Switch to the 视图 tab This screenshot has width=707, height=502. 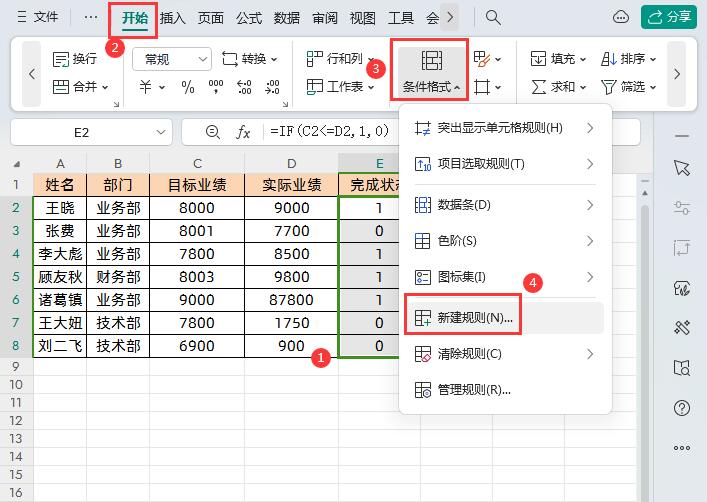[363, 18]
